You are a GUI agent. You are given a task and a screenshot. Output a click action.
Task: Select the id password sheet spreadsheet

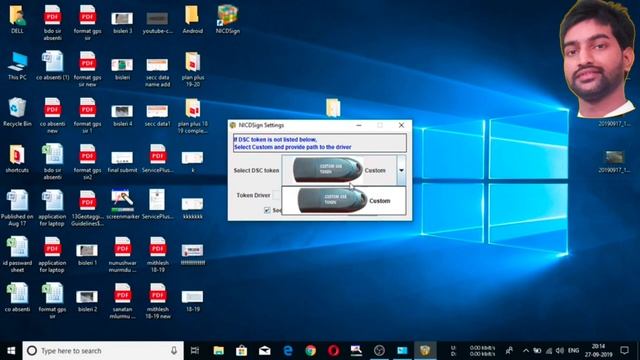(17, 255)
